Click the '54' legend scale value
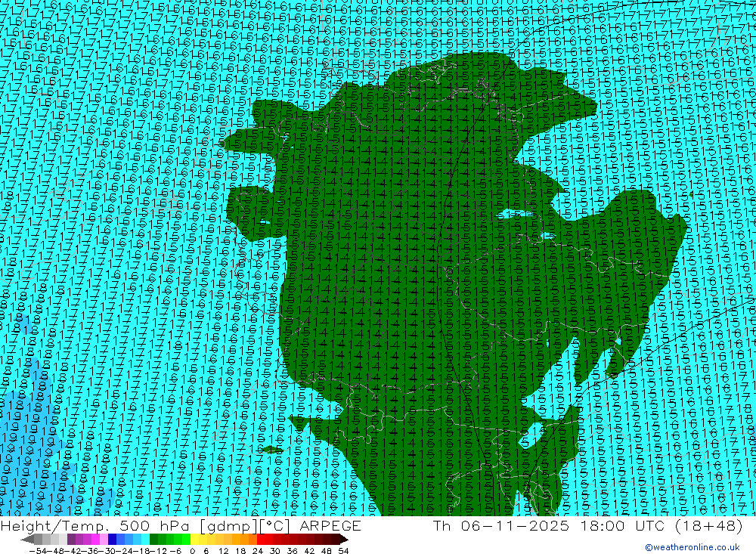The image size is (756, 554). click(343, 551)
